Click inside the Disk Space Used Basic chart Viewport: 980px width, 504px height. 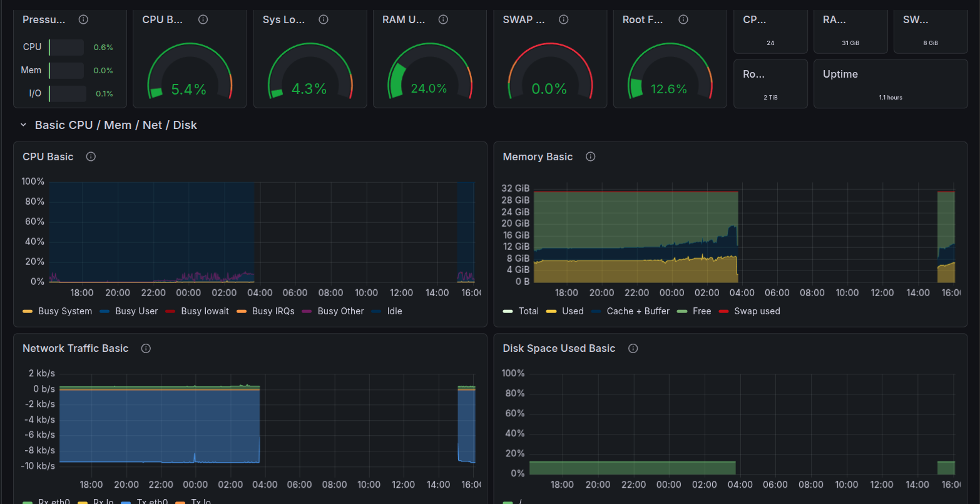pos(742,424)
